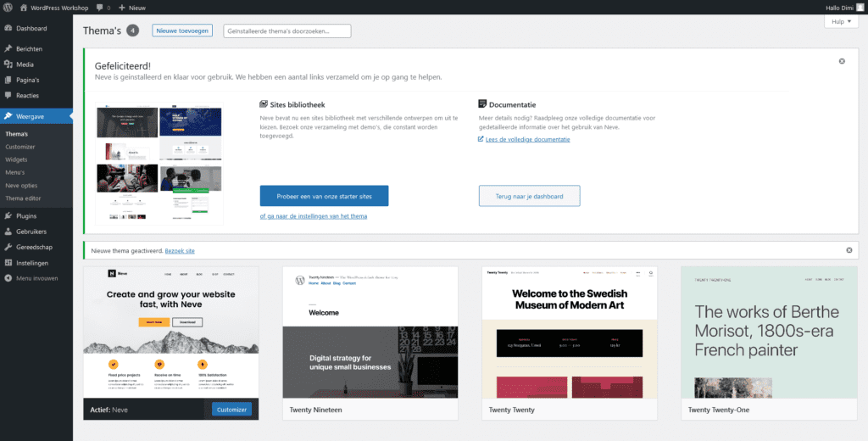Open the Media menu item
This screenshot has width=868, height=441.
point(36,64)
